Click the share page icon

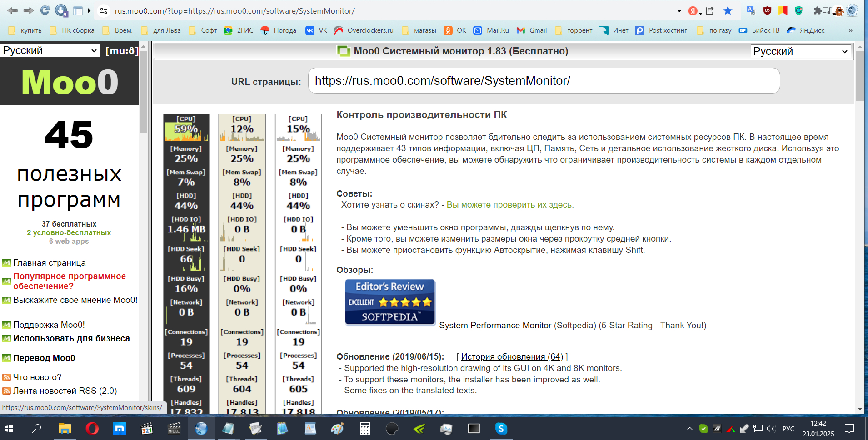coord(710,11)
